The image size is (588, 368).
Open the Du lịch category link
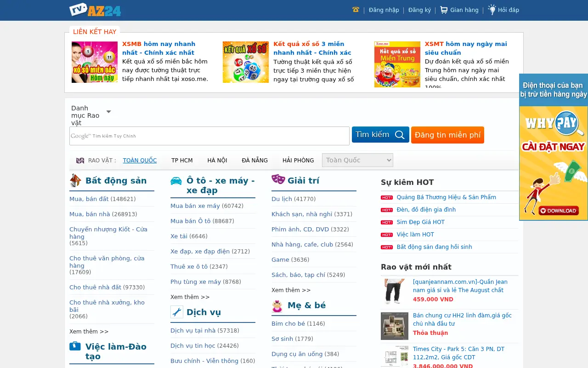click(282, 199)
